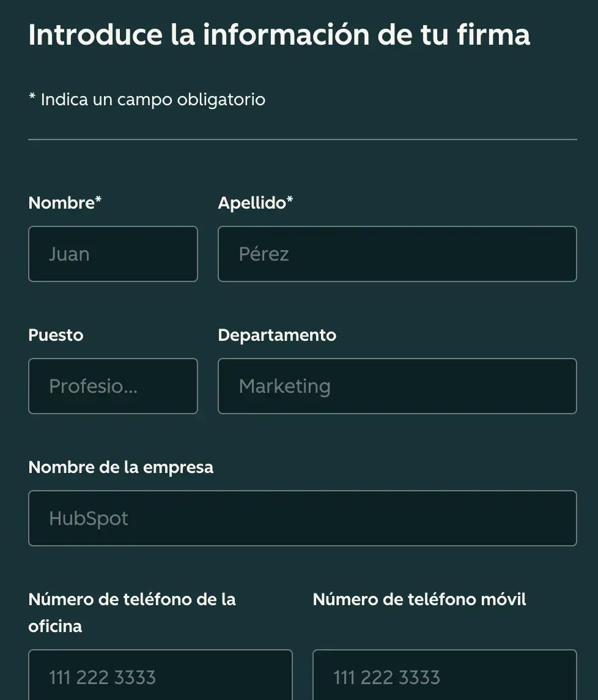Screen dimensions: 598x700
Task: Click the "Número de teléfono móvil" label
Action: click(419, 599)
